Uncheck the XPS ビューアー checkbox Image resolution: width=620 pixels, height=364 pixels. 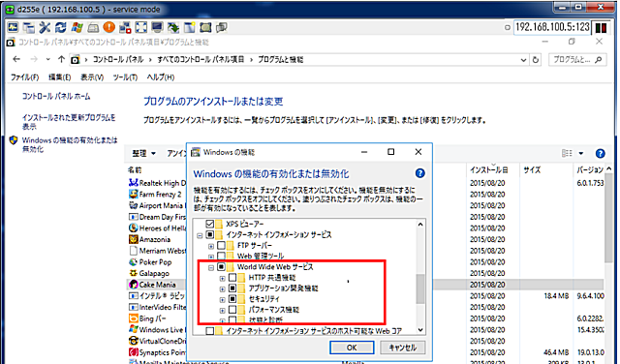(x=210, y=224)
